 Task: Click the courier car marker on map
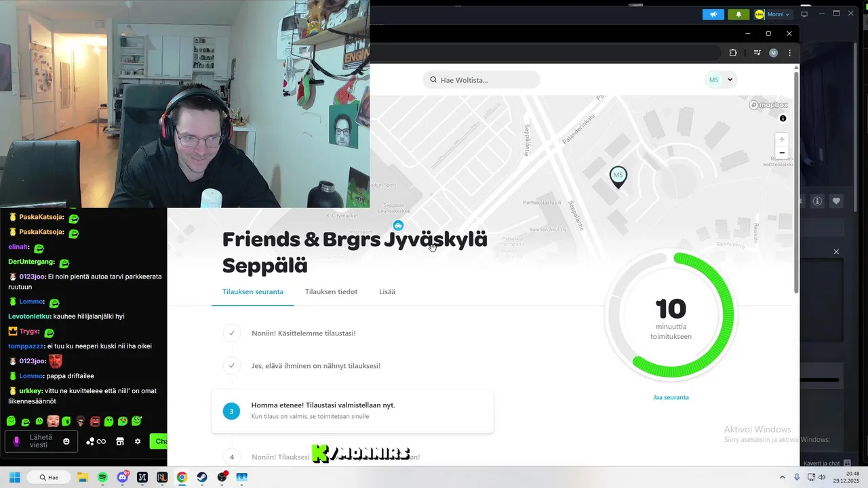399,225
